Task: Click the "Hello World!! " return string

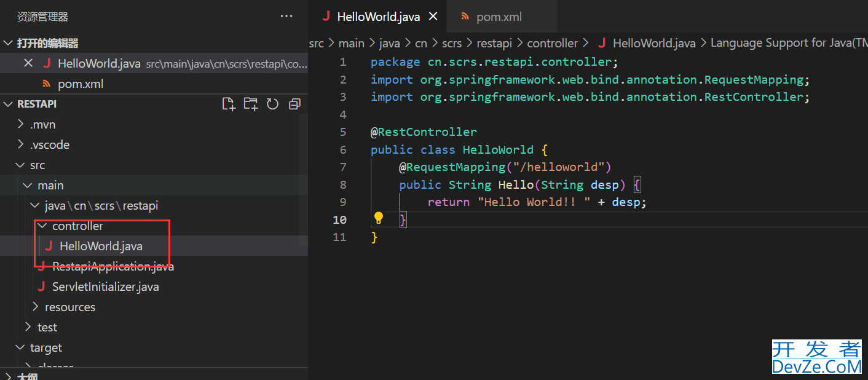Action: [534, 202]
